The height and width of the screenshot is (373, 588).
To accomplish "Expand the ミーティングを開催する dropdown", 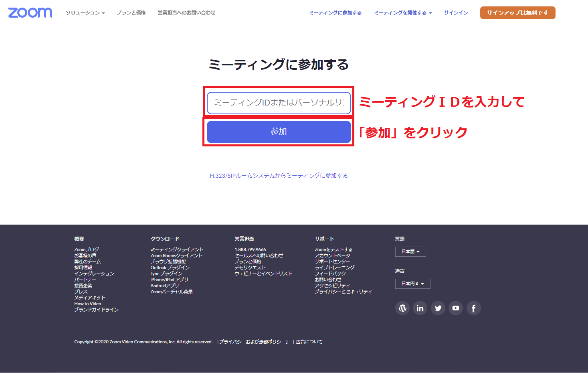I will click(x=402, y=13).
